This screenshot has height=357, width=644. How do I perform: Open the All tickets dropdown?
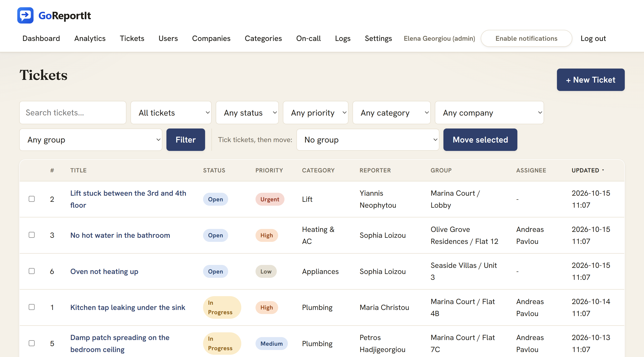coord(171,113)
